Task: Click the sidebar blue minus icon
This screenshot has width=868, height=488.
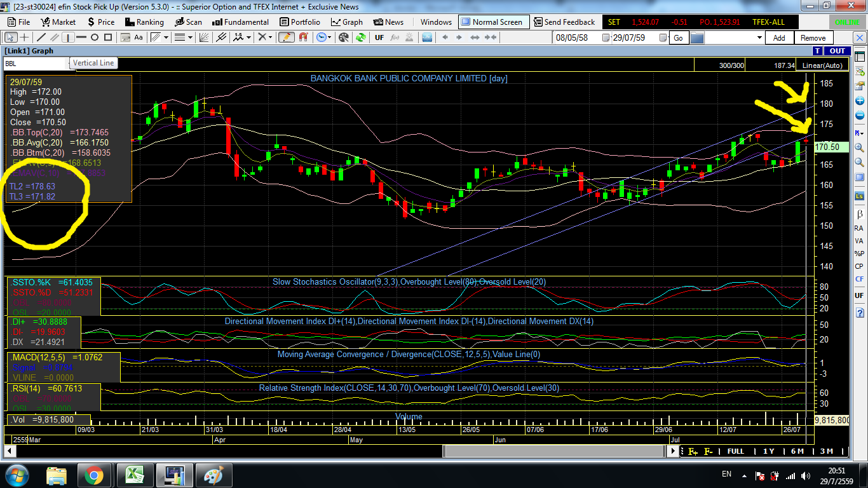Action: tap(859, 116)
